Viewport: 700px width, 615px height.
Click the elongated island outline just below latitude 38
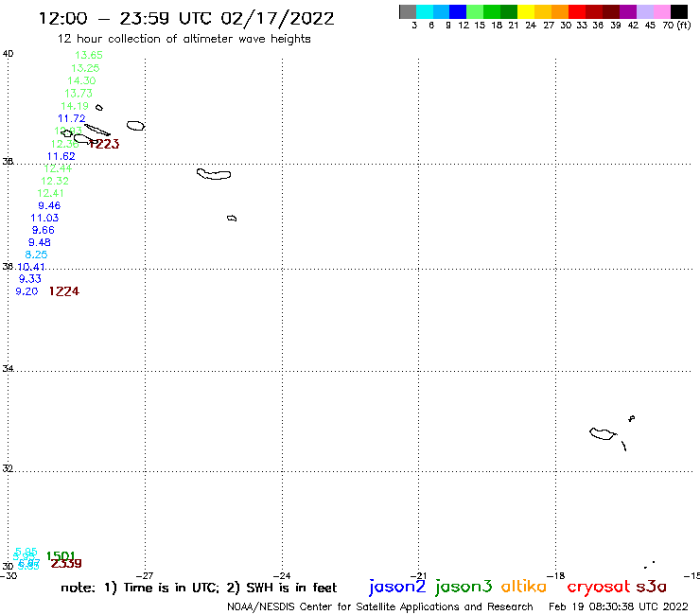pyautogui.click(x=214, y=174)
